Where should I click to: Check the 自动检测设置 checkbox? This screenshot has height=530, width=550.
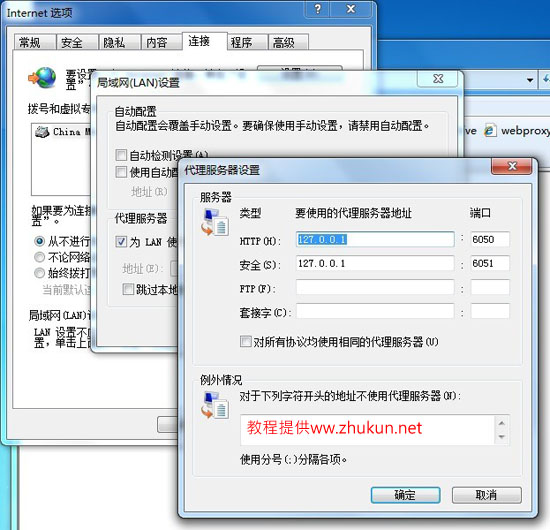121,155
